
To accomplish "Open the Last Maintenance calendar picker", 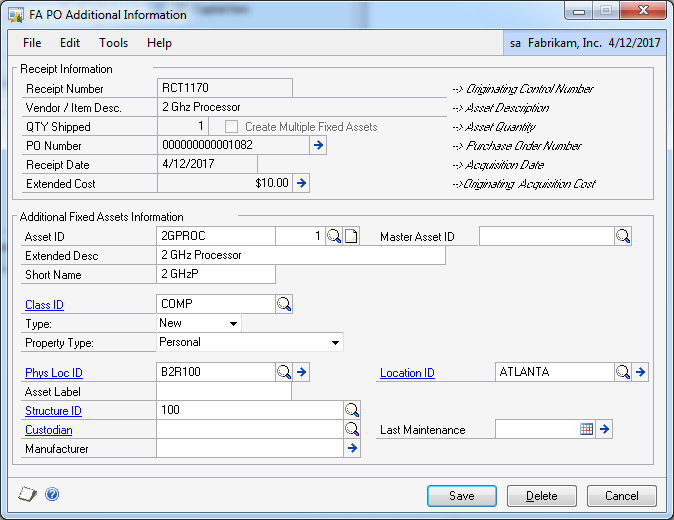I will (586, 429).
